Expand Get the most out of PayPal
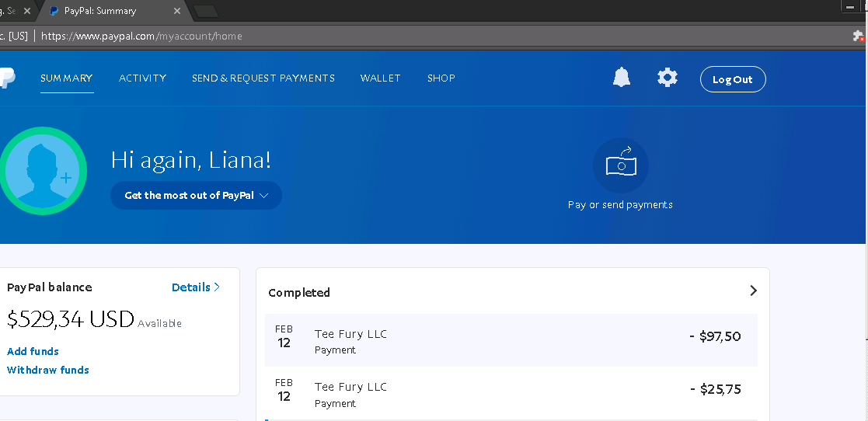Viewport: 868px width, 421px height. point(196,195)
